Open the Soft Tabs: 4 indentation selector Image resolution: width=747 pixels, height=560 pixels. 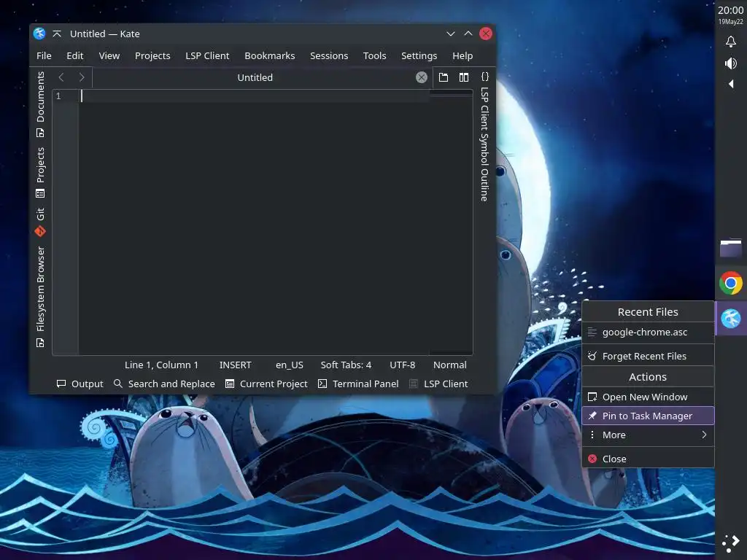(346, 365)
